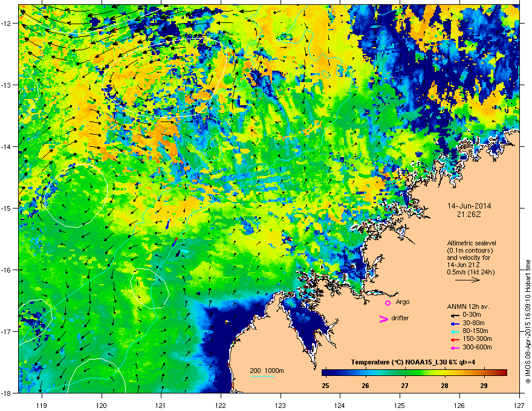Click the longitude axis label 124
532x411 pixels.
[x=340, y=405]
